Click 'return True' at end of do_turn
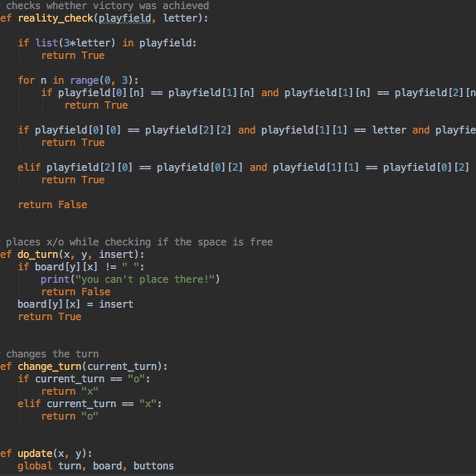476x476 pixels. pos(50,317)
